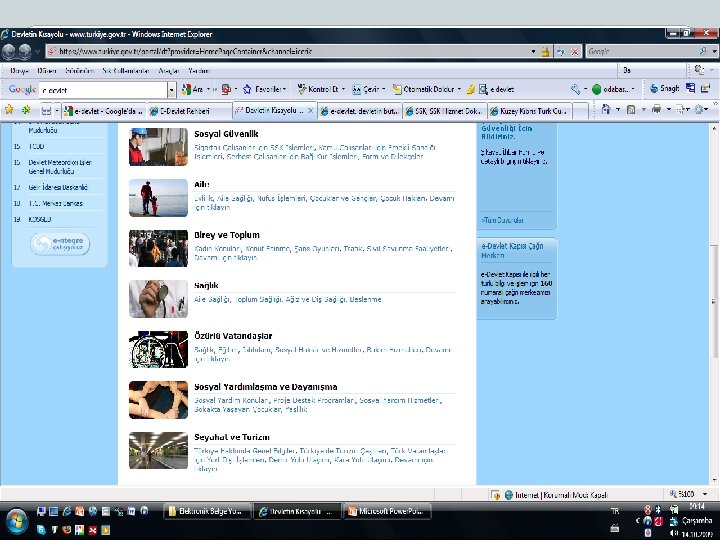Open the address bar history dropdown arrow
Image resolution: width=720 pixels, height=540 pixels.
click(x=533, y=51)
